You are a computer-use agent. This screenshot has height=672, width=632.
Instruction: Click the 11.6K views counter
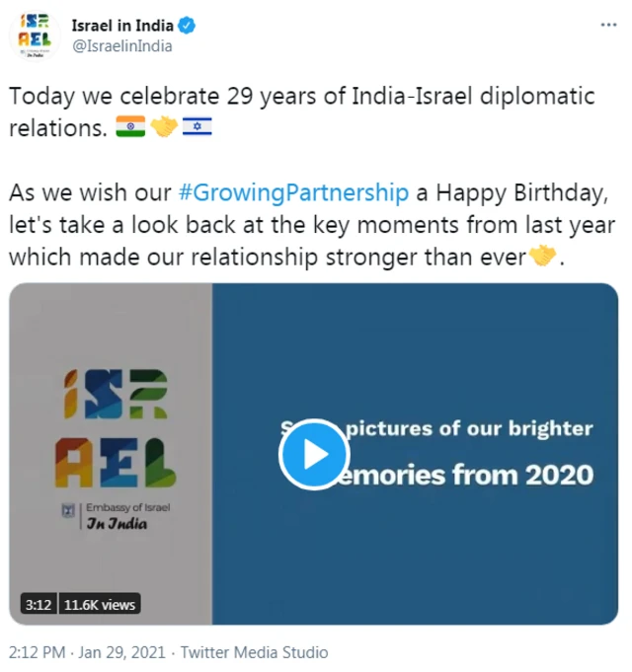click(100, 604)
